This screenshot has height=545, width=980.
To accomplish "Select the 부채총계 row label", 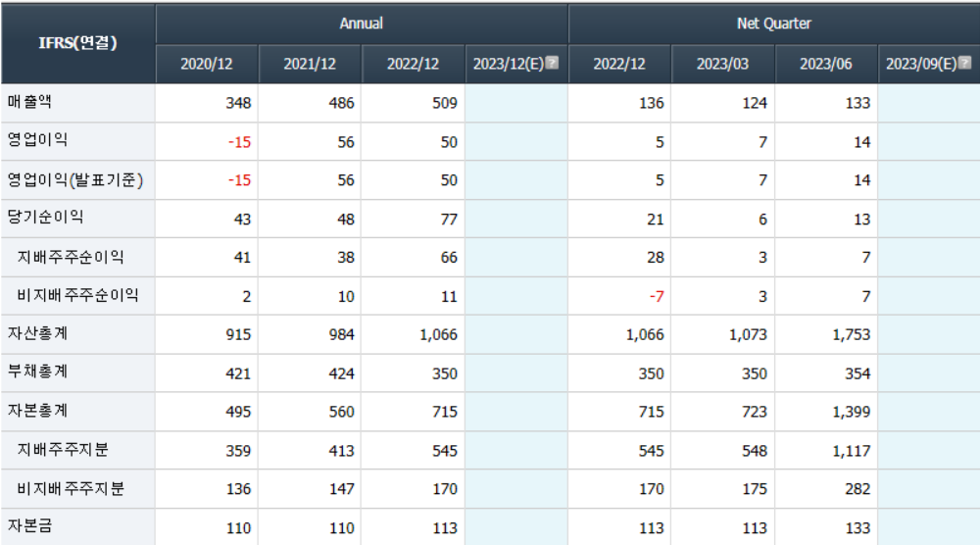I will [37, 372].
